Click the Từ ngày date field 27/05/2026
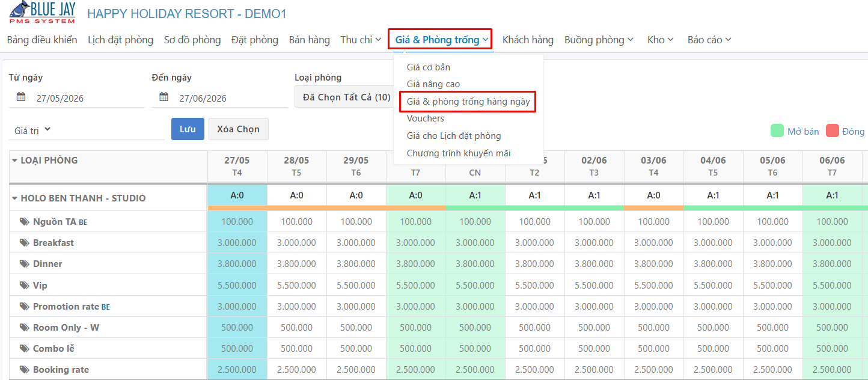Image resolution: width=868 pixels, height=380 pixels. click(77, 98)
